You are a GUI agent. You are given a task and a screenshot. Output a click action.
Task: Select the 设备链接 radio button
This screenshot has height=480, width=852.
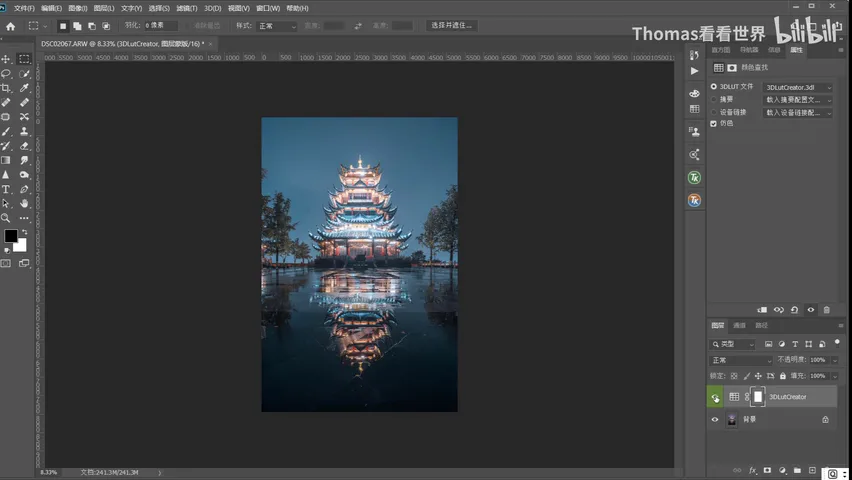pyautogui.click(x=713, y=113)
